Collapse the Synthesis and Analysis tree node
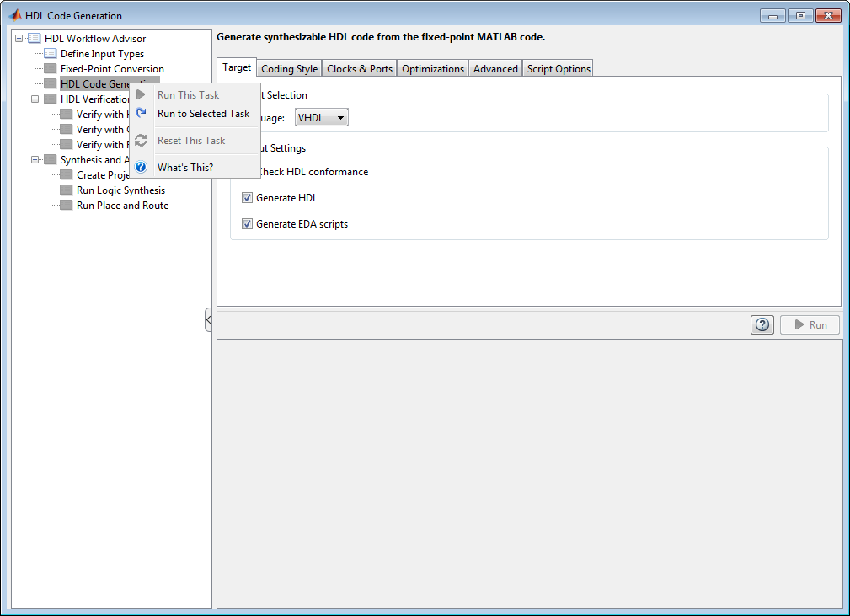 35,160
